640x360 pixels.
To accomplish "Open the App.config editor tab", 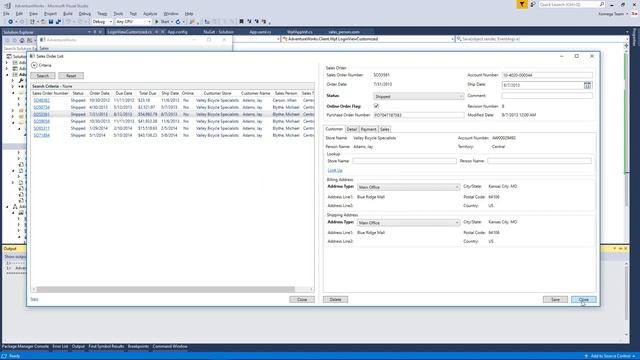I will (178, 32).
